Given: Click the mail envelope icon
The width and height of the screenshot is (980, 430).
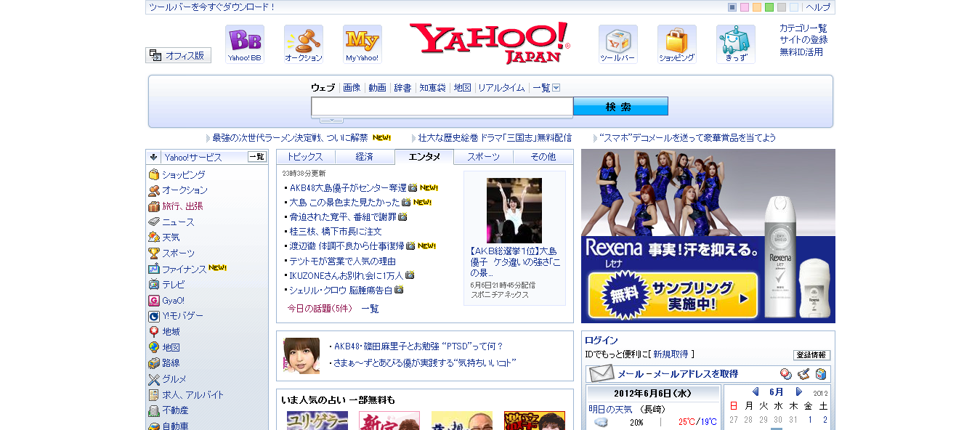Looking at the screenshot, I should pyautogui.click(x=602, y=374).
